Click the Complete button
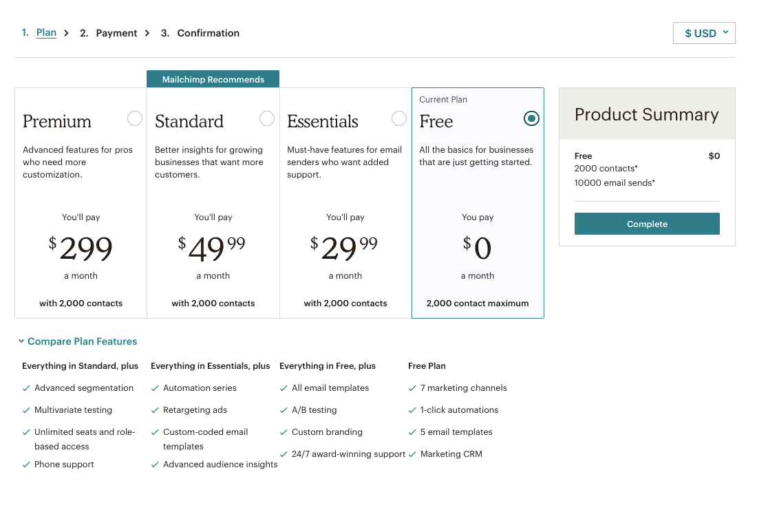The image size is (757, 532). [647, 224]
